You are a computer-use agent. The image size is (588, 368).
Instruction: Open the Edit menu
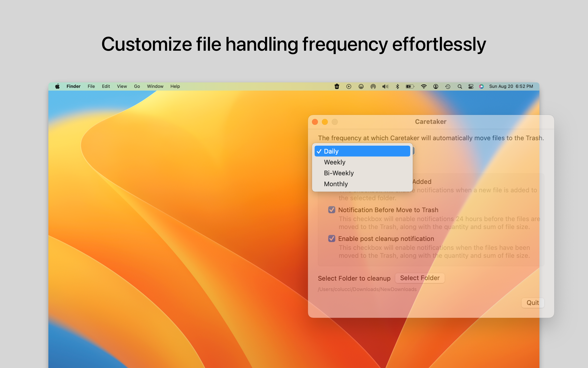click(106, 86)
